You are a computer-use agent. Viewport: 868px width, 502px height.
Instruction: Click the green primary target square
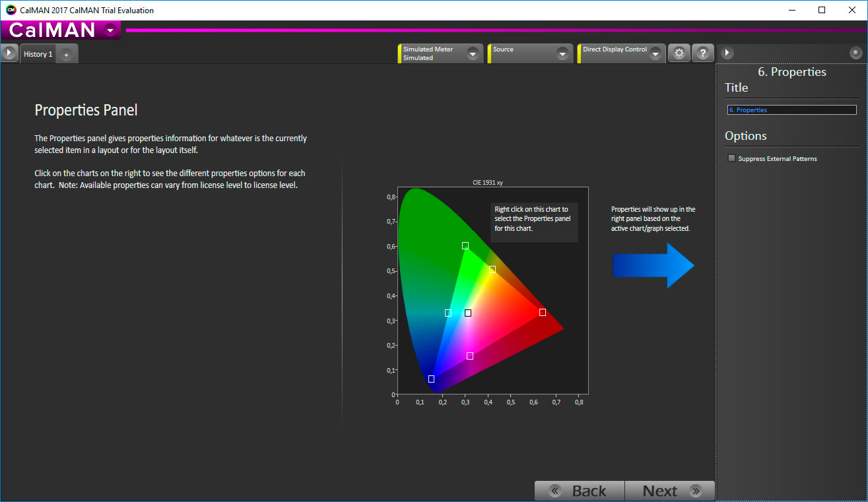(465, 245)
